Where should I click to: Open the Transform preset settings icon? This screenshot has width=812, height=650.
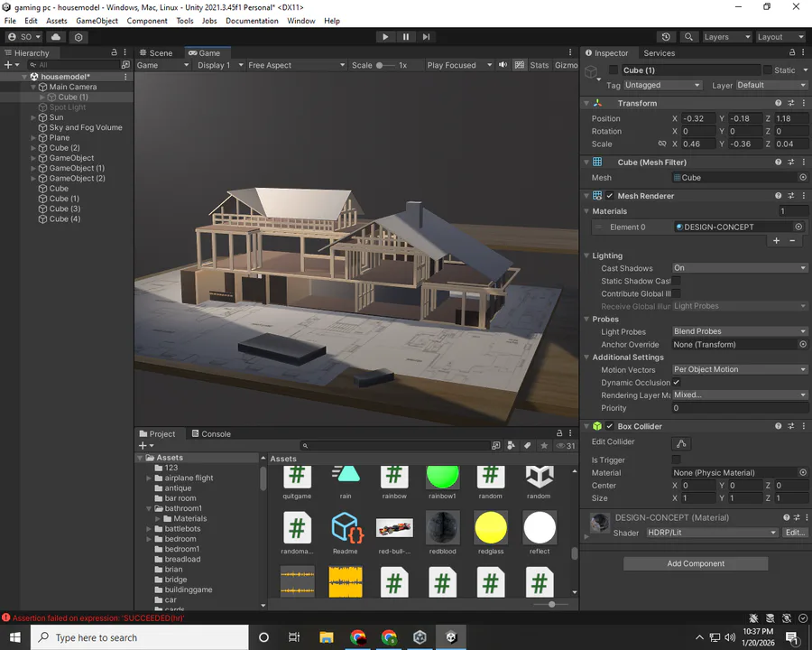(x=790, y=103)
